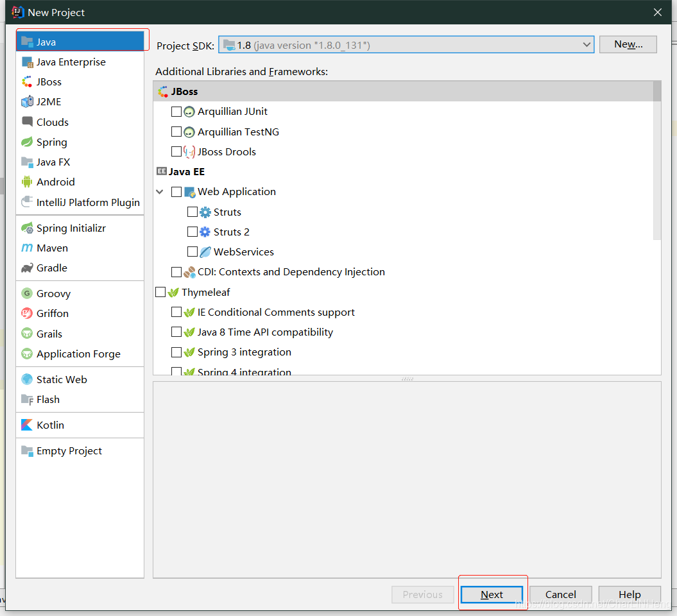This screenshot has width=677, height=616.
Task: Open the Help button
Action: click(x=630, y=594)
